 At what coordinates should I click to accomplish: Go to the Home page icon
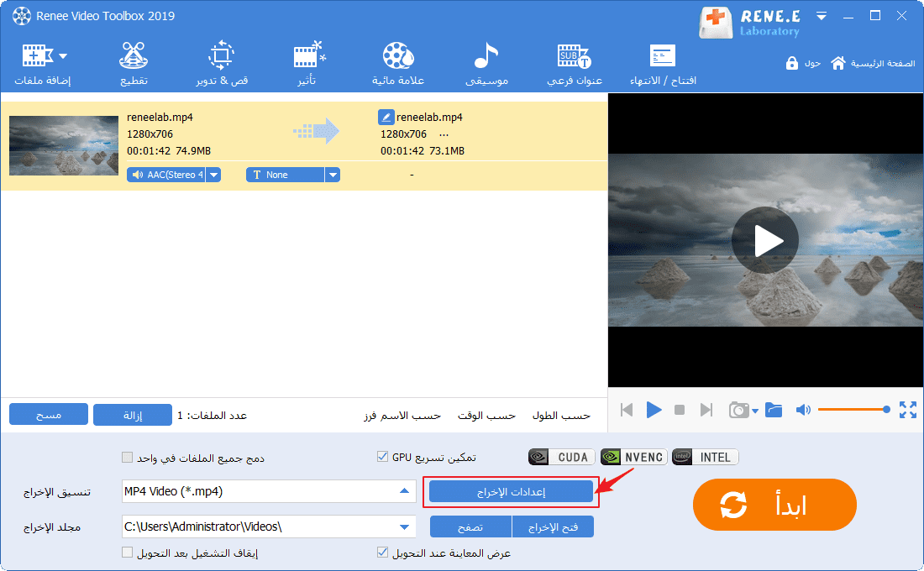tap(838, 63)
